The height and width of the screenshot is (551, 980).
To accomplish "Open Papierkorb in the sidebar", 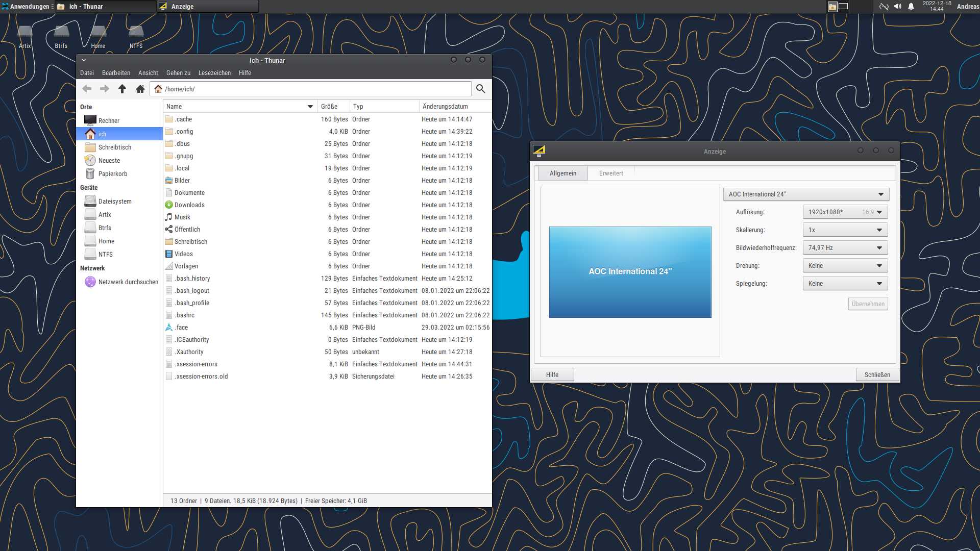I will (112, 174).
